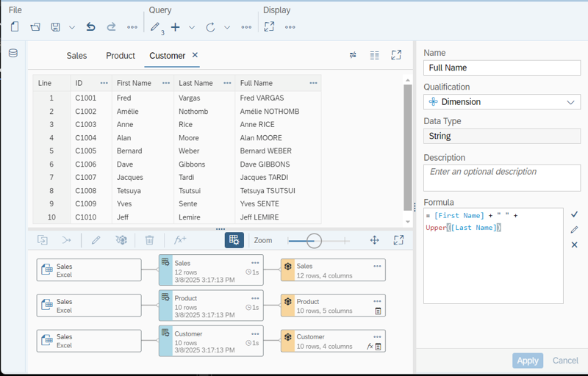Refresh the query with the reload icon
The image size is (588, 376).
point(210,27)
